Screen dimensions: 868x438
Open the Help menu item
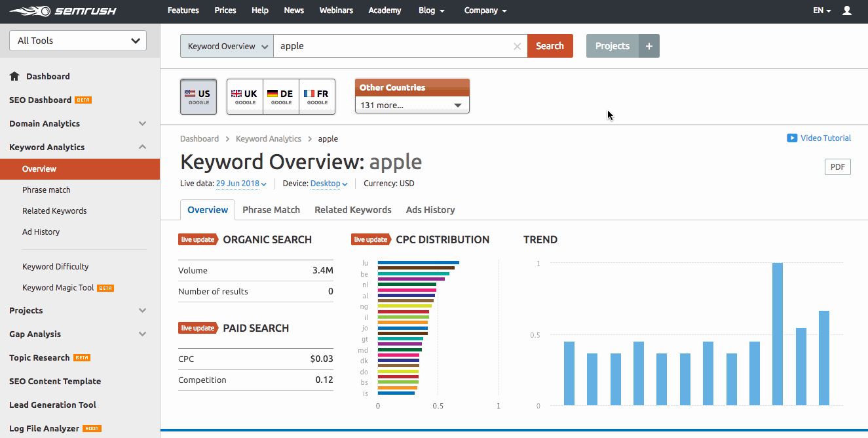coord(260,10)
